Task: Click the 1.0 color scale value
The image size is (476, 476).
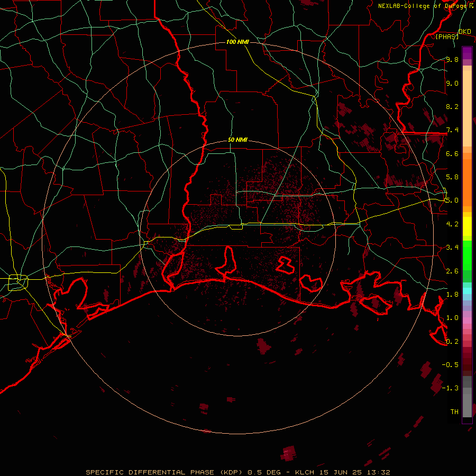Action: (452, 318)
